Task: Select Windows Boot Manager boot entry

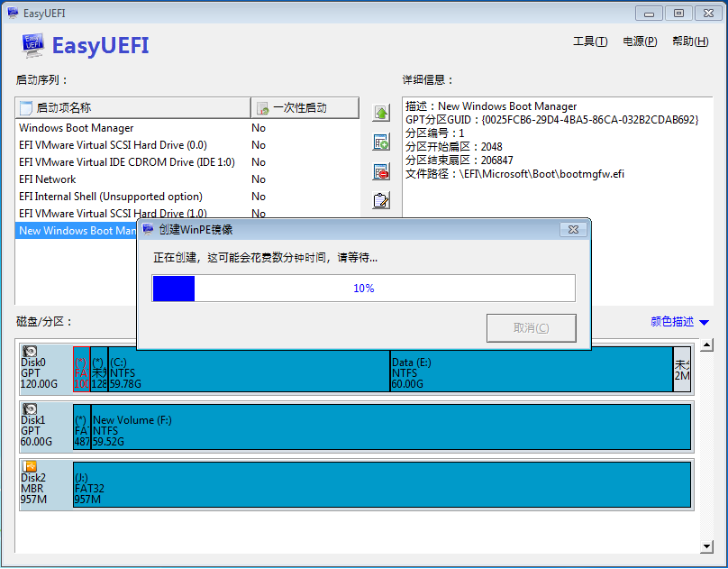Action: (77, 128)
